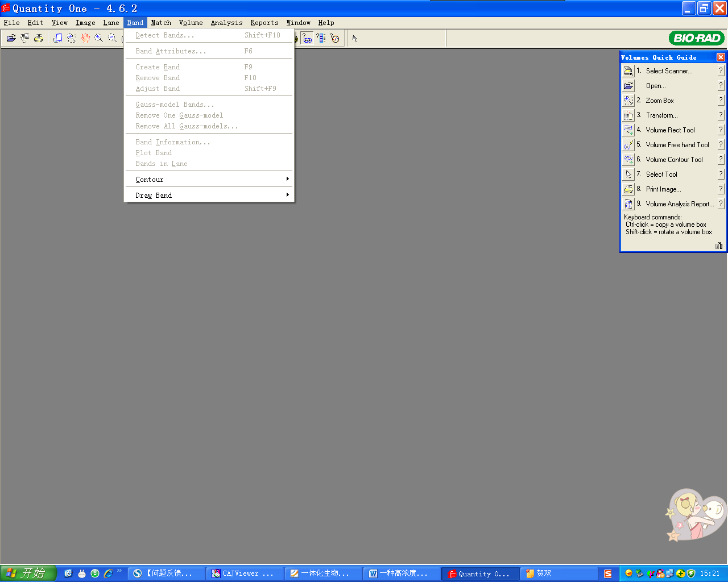Open help for the Zoom Box step
The image size is (728, 582).
point(721,101)
